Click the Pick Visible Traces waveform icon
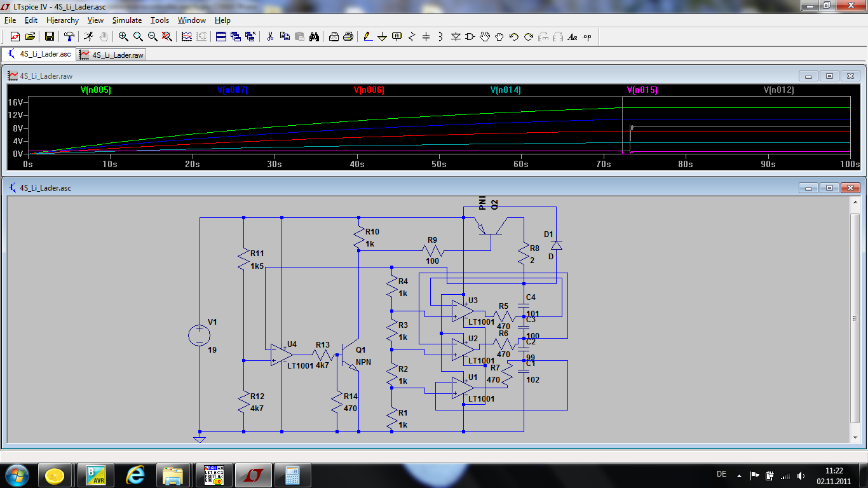 (187, 37)
